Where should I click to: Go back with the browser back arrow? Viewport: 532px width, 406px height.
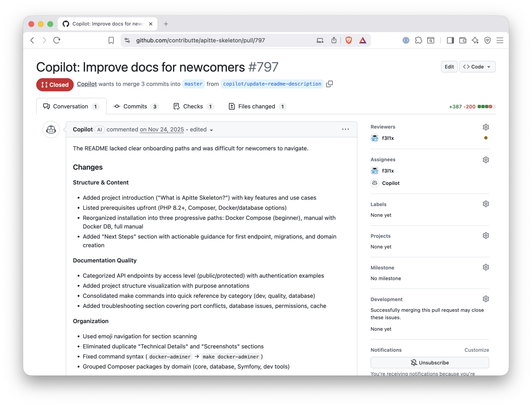[x=33, y=40]
